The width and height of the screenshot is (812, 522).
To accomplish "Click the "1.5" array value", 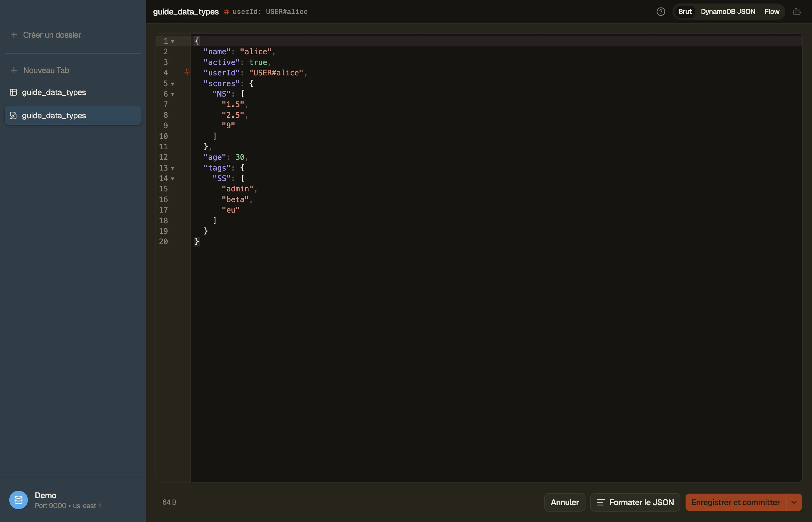I will [x=233, y=104].
